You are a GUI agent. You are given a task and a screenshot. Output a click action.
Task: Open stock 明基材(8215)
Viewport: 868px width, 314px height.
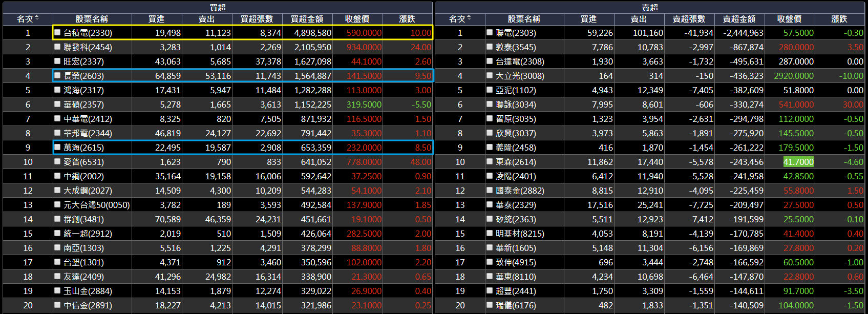tap(520, 234)
